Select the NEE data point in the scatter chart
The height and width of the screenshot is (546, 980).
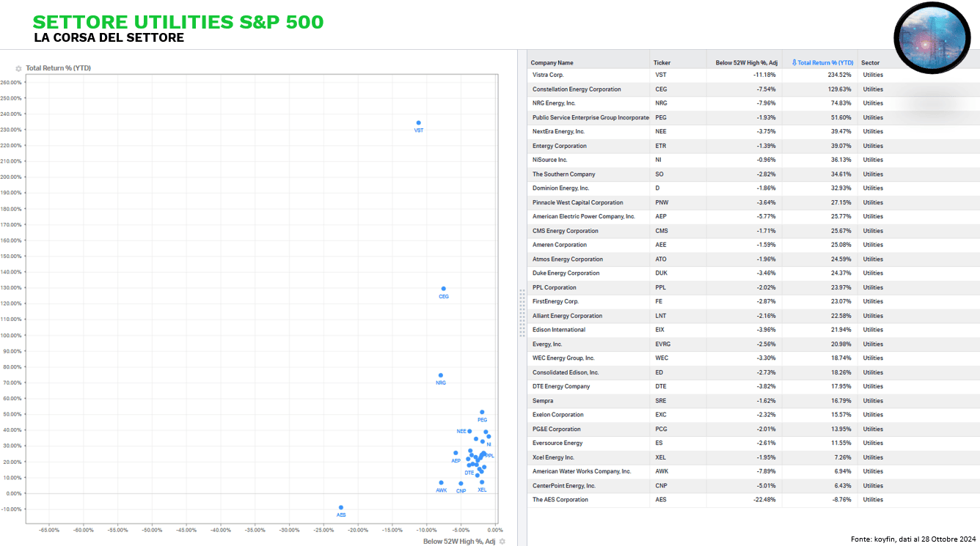(469, 431)
